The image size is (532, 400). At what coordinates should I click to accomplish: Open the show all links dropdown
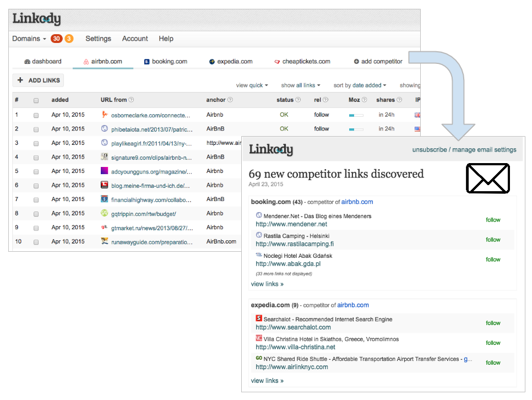(301, 85)
